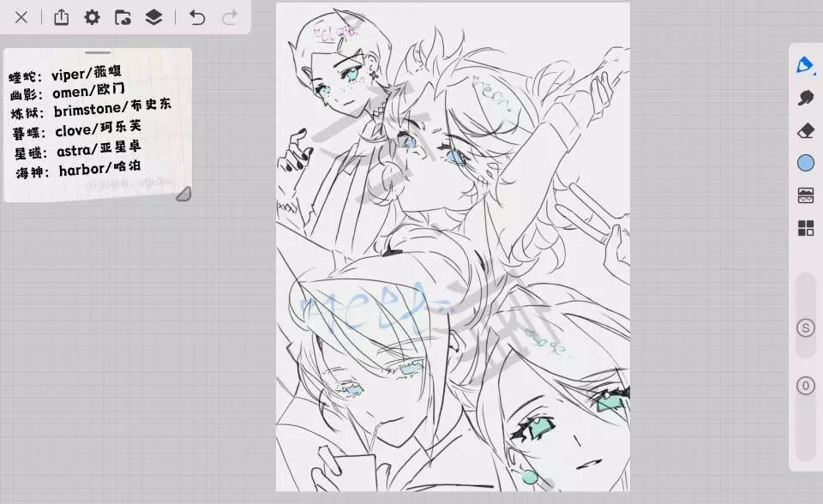Open the grid panels icon

pos(805,228)
